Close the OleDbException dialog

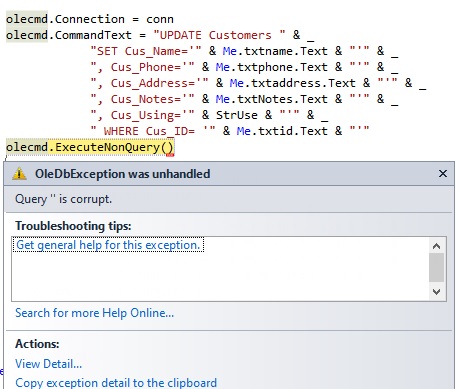[443, 174]
